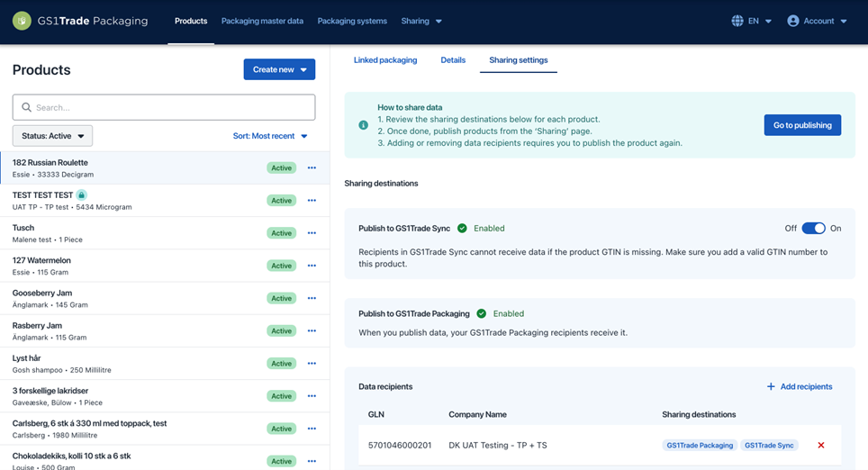Image resolution: width=868 pixels, height=470 pixels.
Task: Open more options for Carlsberg 6 stk product
Action: [312, 429]
